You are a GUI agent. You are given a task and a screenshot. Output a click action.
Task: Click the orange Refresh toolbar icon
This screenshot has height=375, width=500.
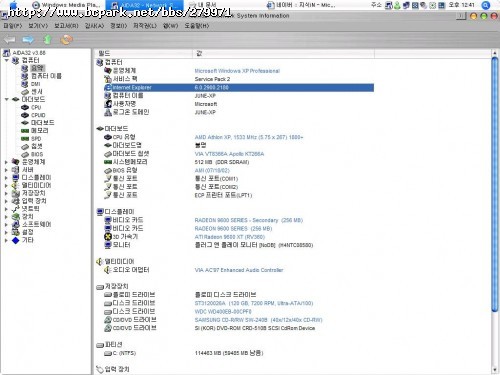click(66, 40)
